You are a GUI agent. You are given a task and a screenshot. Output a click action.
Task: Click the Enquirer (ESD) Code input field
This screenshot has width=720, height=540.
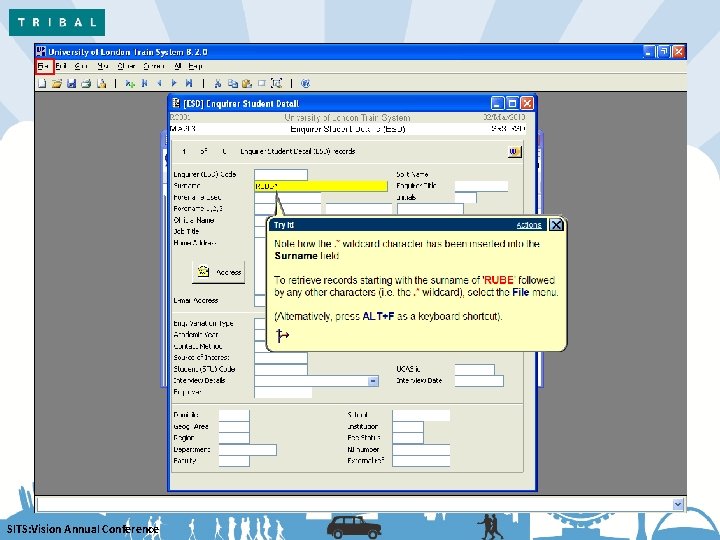pos(281,174)
